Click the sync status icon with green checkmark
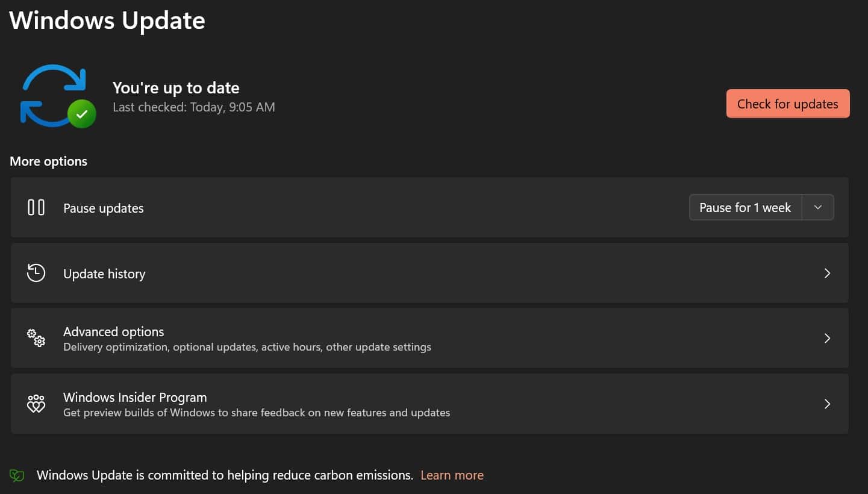Image resolution: width=868 pixels, height=494 pixels. pyautogui.click(x=58, y=96)
